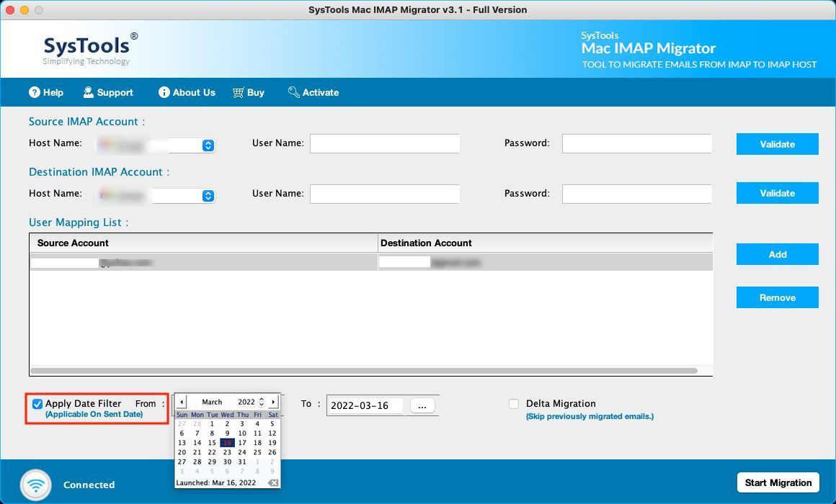Viewport: 836px width, 504px height.
Task: Open the About Us toolbar item
Action: [x=187, y=92]
